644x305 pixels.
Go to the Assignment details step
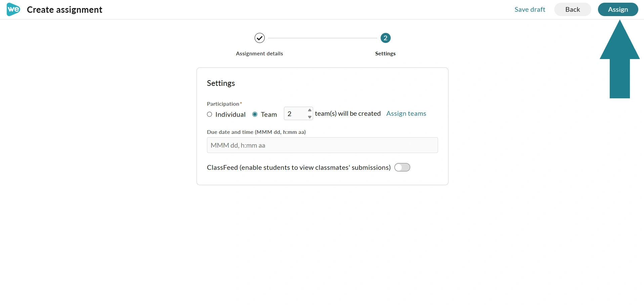[x=259, y=54]
